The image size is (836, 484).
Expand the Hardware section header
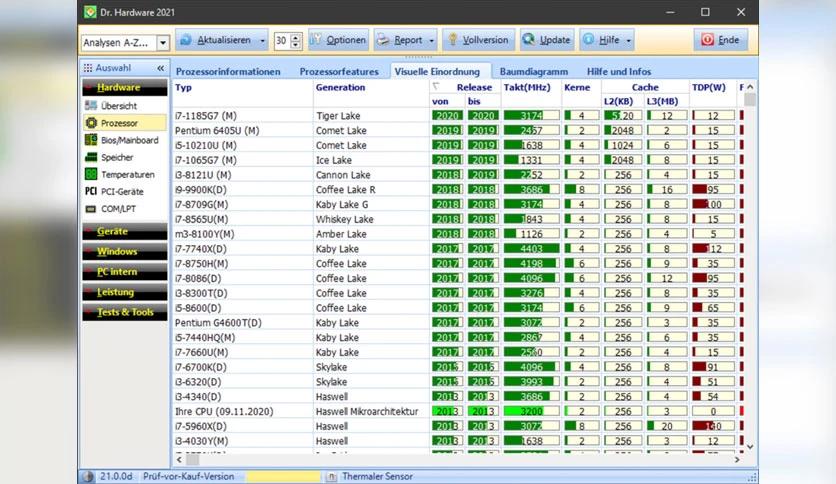(125, 87)
